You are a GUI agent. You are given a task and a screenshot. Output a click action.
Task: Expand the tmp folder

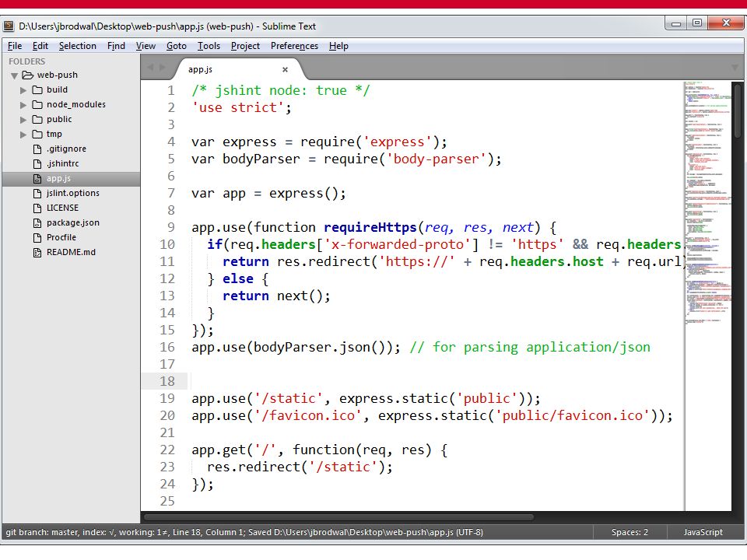coord(23,135)
